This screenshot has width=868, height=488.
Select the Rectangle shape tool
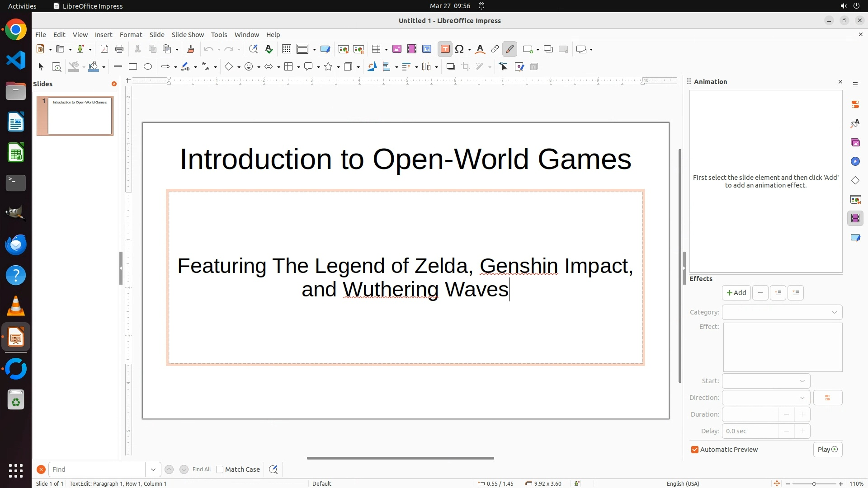(133, 67)
